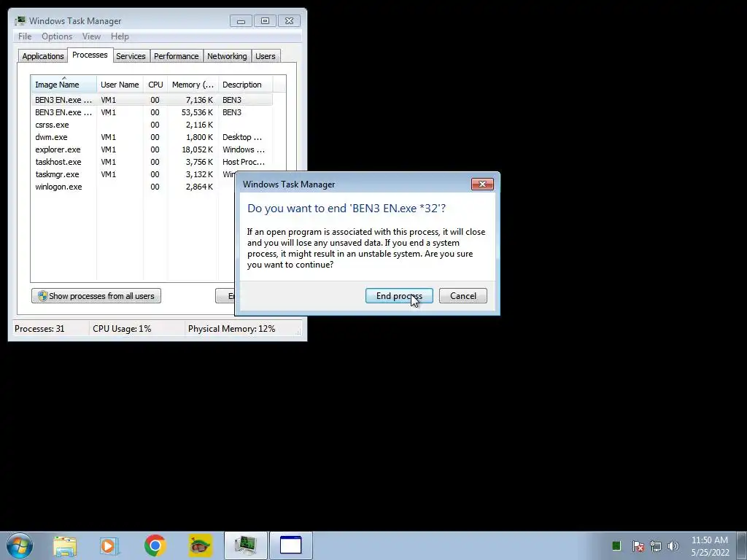Viewport: 747px width, 560px height.
Task: Click the Task Manager taskbar icon
Action: 246,545
